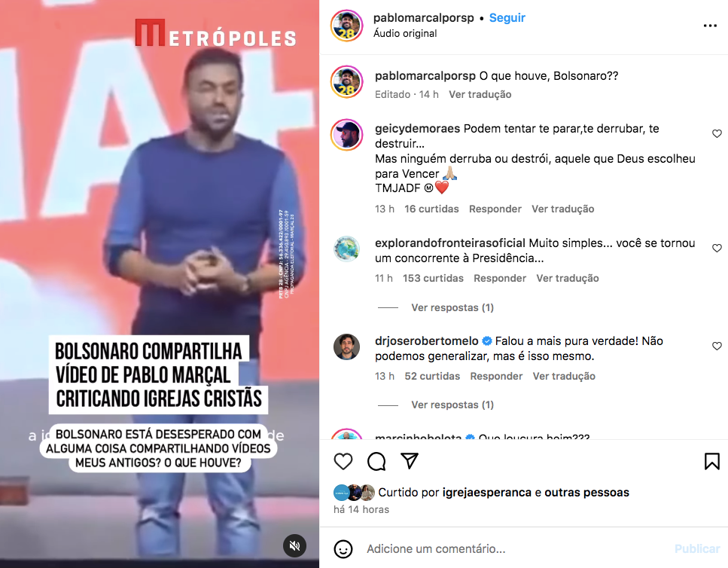The image size is (728, 568).
Task: Open the igrejaesperanca profile link
Action: tap(486, 493)
